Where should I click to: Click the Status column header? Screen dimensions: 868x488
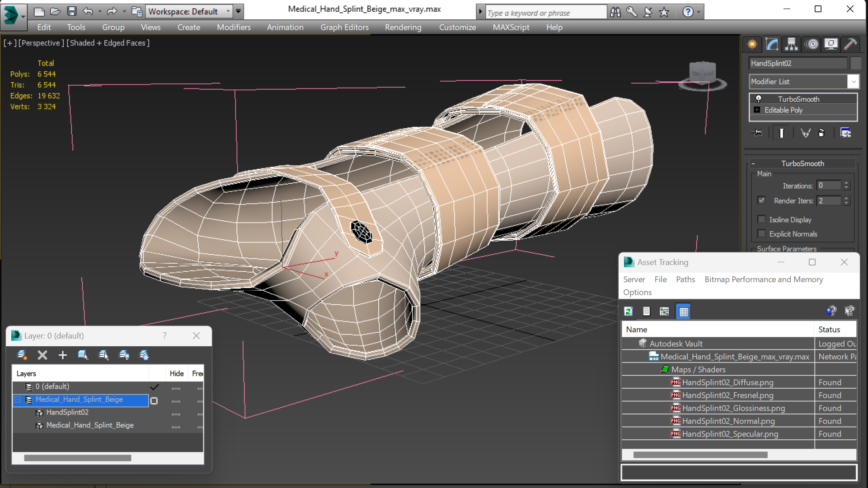[835, 330]
